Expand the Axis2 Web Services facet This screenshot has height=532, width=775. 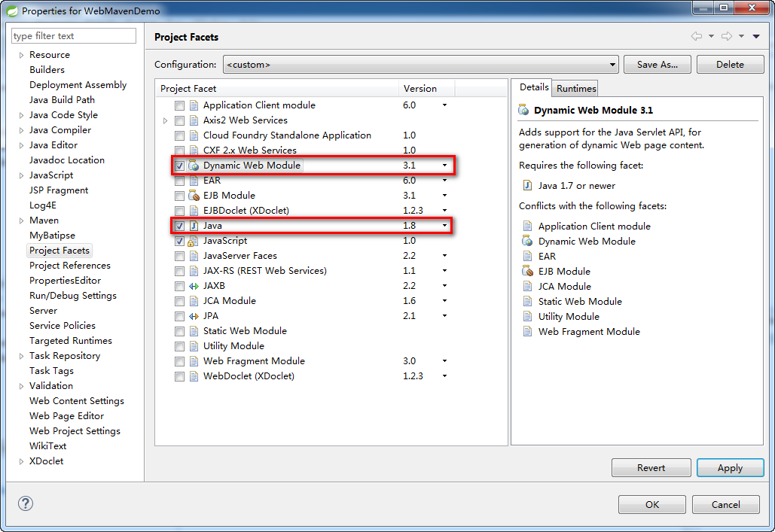tap(166, 120)
